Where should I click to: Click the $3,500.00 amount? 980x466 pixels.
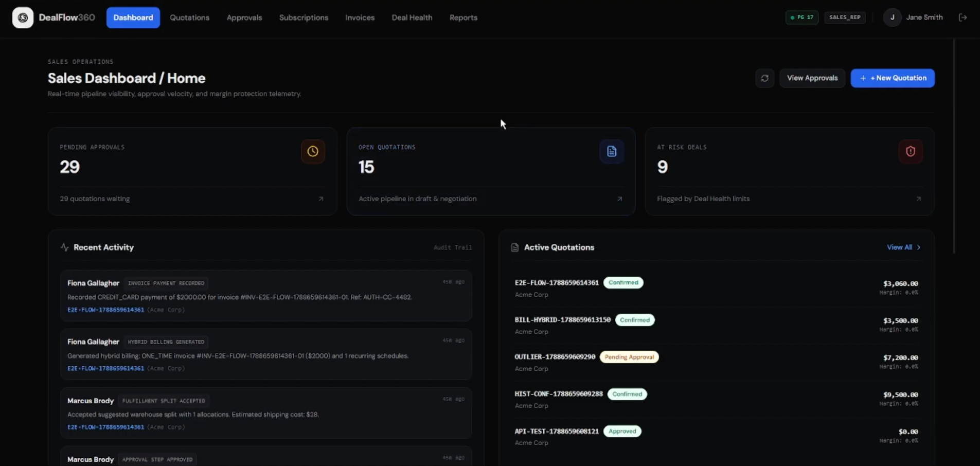[x=900, y=320]
